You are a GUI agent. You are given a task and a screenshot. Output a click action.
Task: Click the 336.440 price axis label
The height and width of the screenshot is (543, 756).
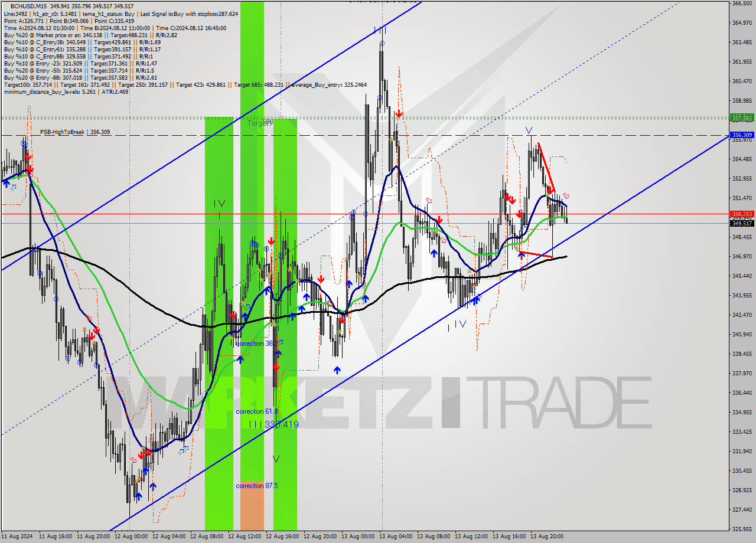[x=742, y=393]
